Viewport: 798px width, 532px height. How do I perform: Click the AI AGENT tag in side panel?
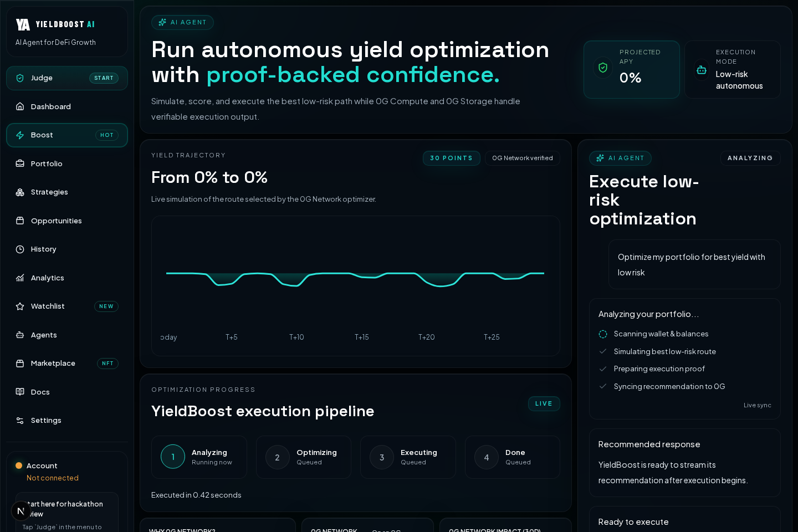[620, 158]
